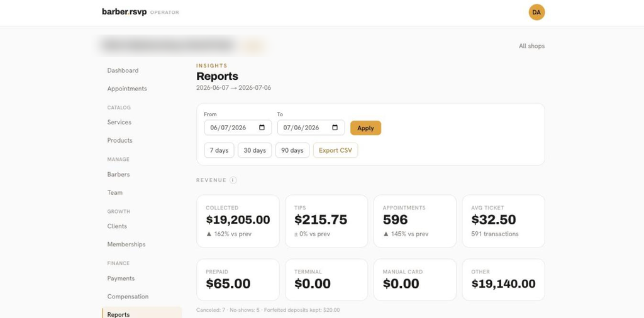
Task: Click Avg Ticket value $32.50
Action: pos(494,219)
